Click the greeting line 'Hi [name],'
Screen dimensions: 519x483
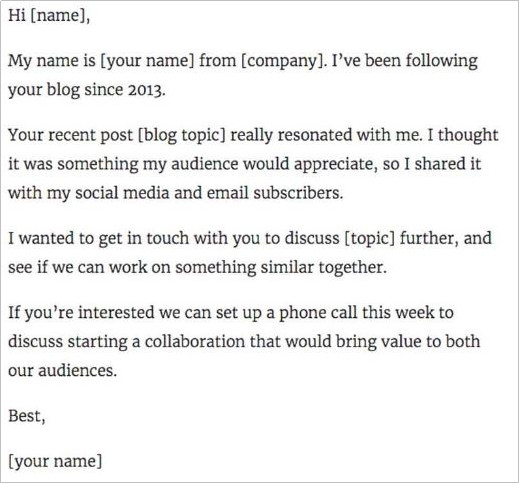49,16
